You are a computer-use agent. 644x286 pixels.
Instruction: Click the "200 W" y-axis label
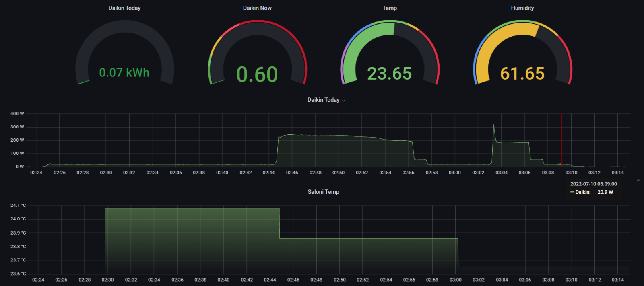pos(17,140)
